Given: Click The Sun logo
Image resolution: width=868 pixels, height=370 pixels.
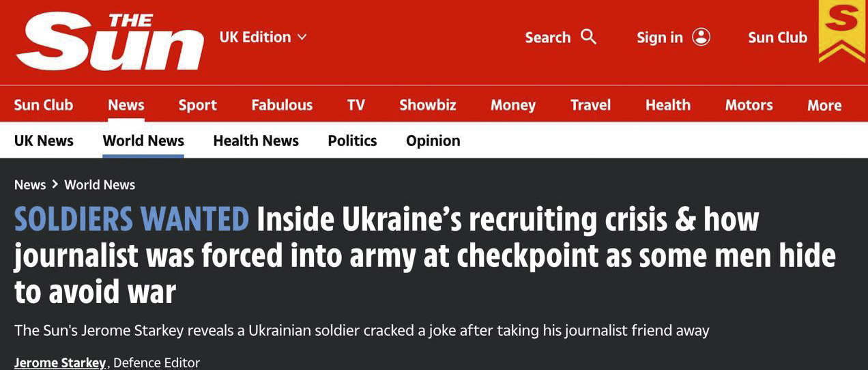Looking at the screenshot, I should point(109,41).
